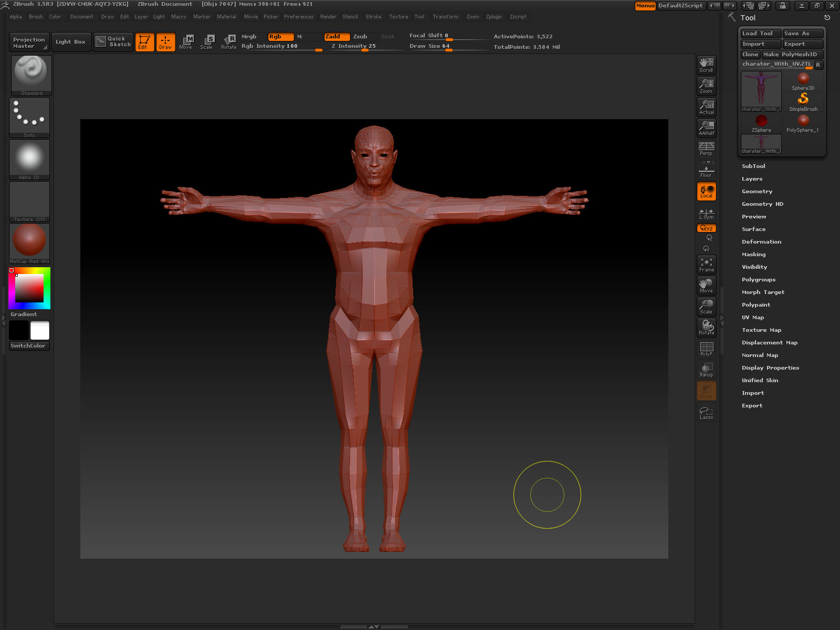Open Projection Master

click(x=29, y=43)
